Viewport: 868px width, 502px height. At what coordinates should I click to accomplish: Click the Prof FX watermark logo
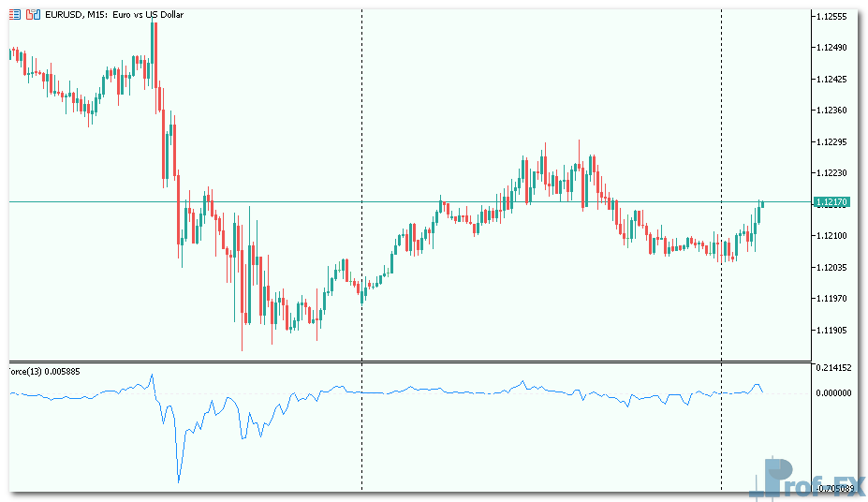(x=804, y=479)
